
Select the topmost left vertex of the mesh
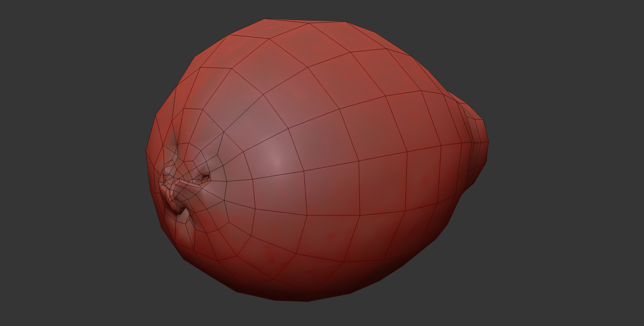pyautogui.click(x=265, y=19)
